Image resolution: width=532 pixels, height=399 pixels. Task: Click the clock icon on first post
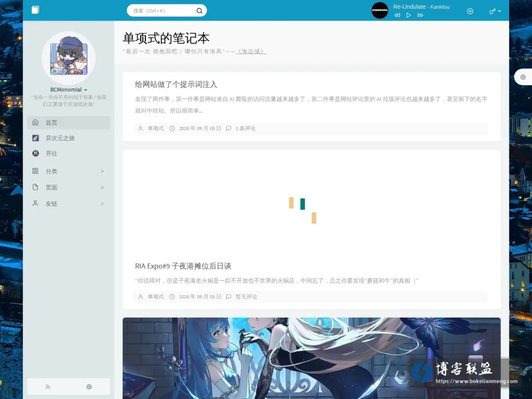[x=172, y=129]
